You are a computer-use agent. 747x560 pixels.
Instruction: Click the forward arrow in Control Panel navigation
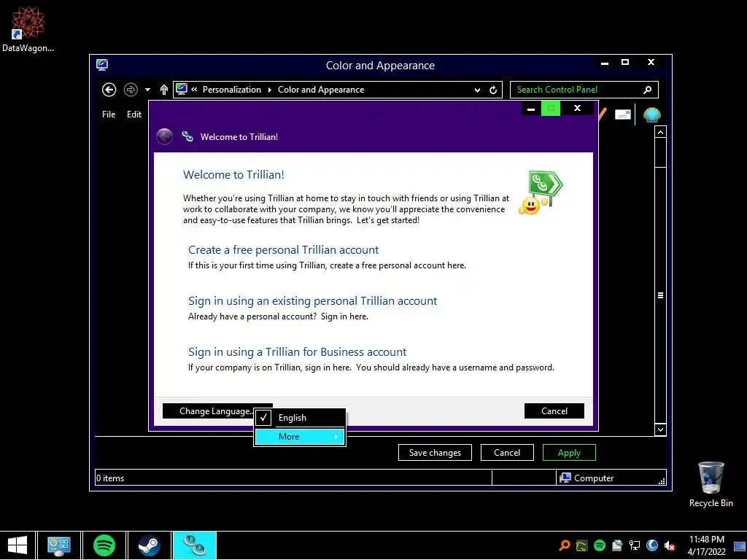click(131, 90)
